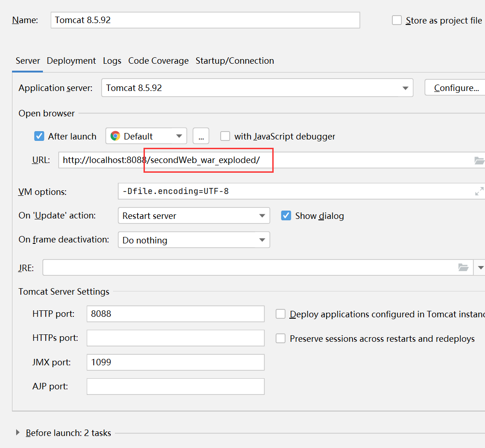485x448 pixels.
Task: Uncheck the After launch checkbox
Action: pos(39,136)
